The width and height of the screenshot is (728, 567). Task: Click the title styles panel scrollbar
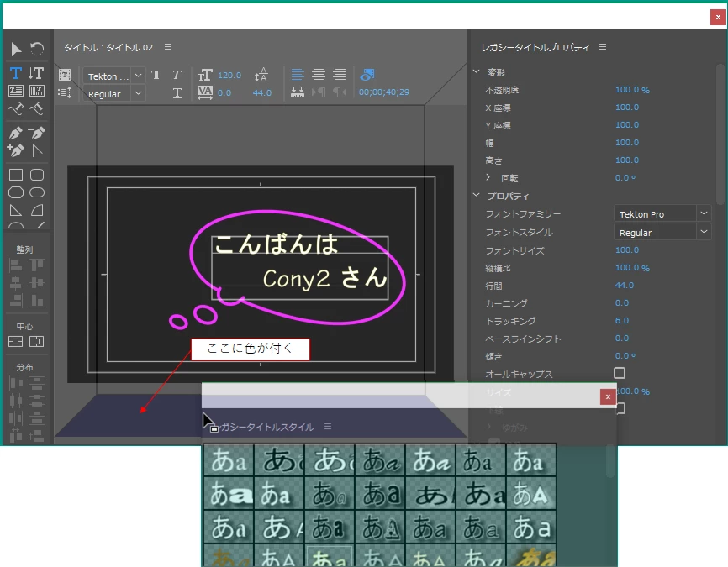610,461
